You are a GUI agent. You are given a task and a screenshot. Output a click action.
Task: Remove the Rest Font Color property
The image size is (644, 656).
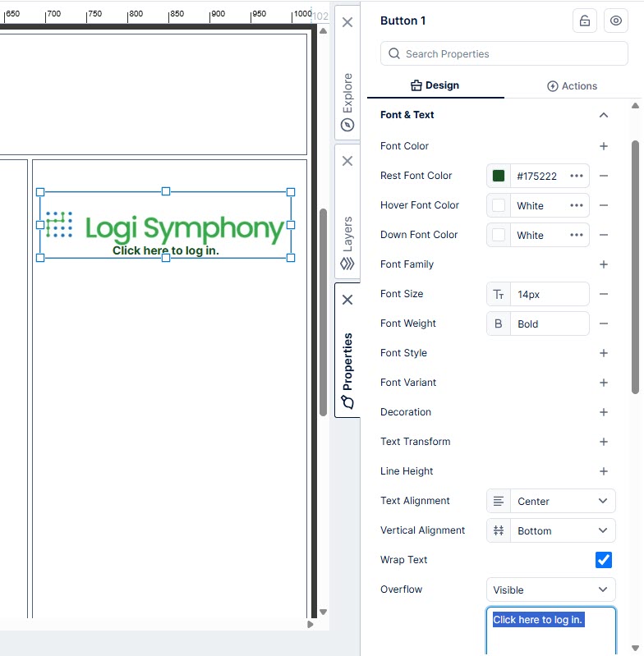pos(603,176)
